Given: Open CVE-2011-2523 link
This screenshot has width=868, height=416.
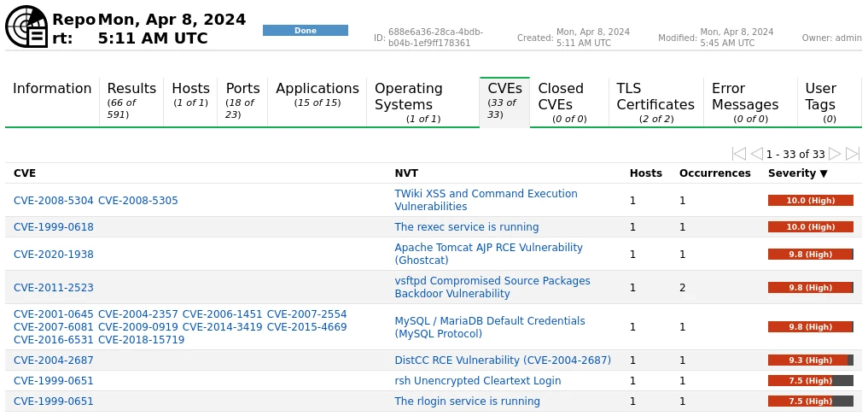Looking at the screenshot, I should (54, 288).
